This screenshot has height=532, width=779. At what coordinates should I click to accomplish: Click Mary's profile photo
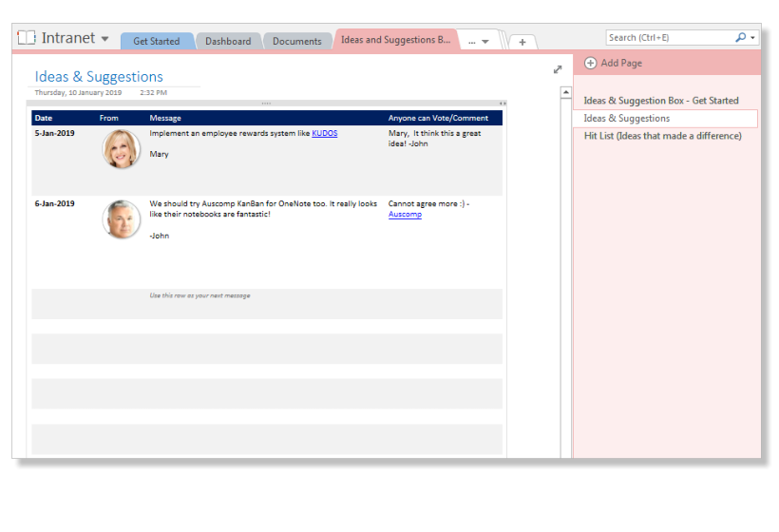click(122, 149)
